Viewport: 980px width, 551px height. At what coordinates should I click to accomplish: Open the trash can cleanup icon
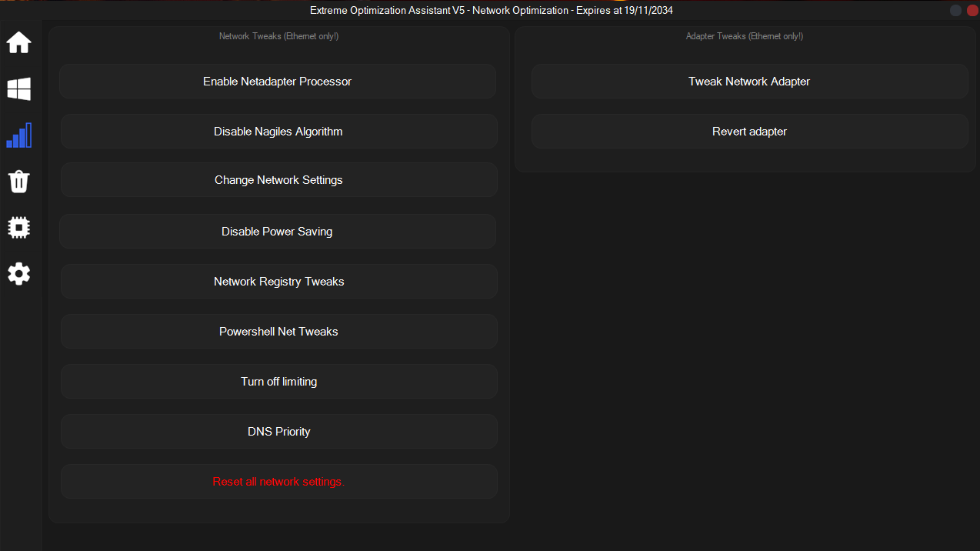[x=19, y=182]
